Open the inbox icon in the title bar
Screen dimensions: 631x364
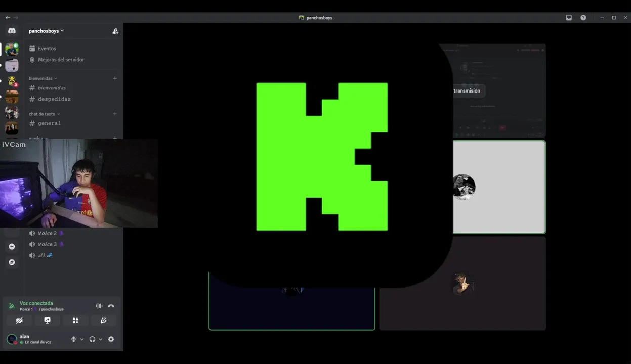[569, 18]
